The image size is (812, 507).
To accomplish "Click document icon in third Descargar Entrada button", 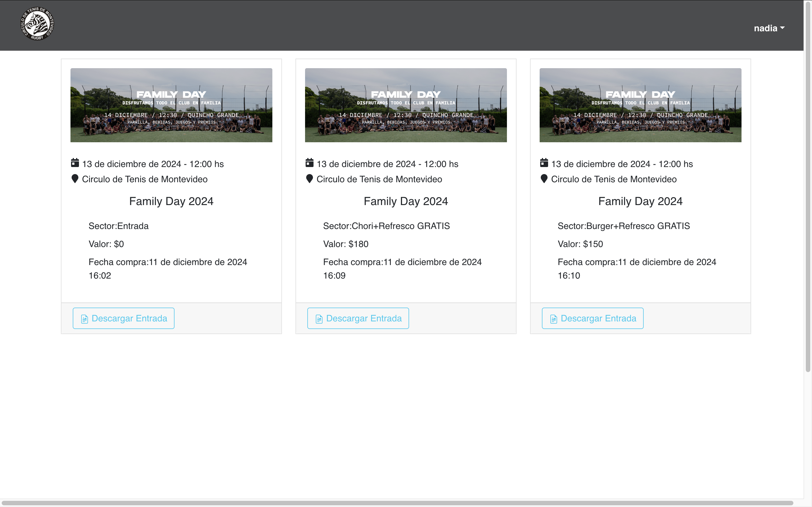I will (554, 319).
